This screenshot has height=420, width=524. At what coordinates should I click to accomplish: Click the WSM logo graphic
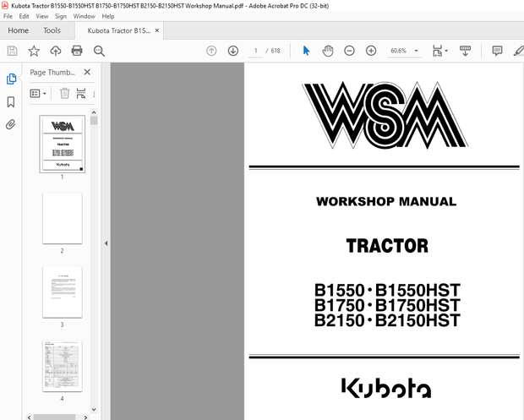(385, 115)
